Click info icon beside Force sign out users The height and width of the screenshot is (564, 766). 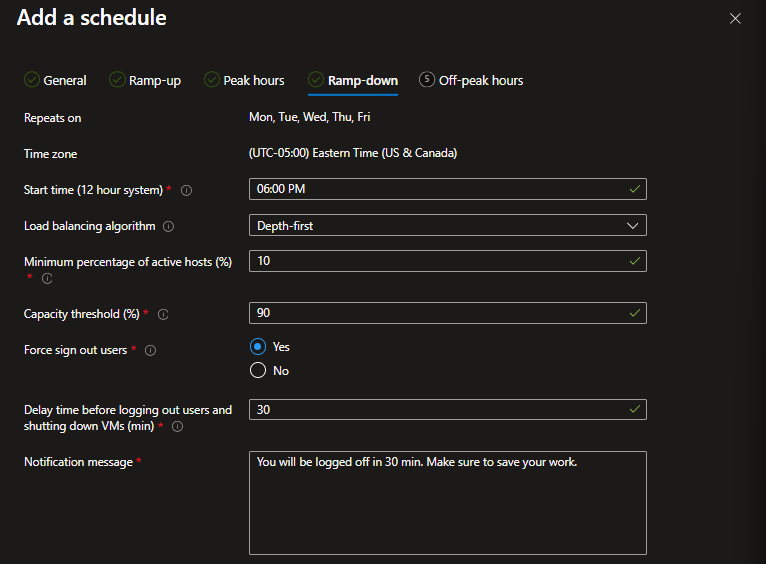coord(150,350)
